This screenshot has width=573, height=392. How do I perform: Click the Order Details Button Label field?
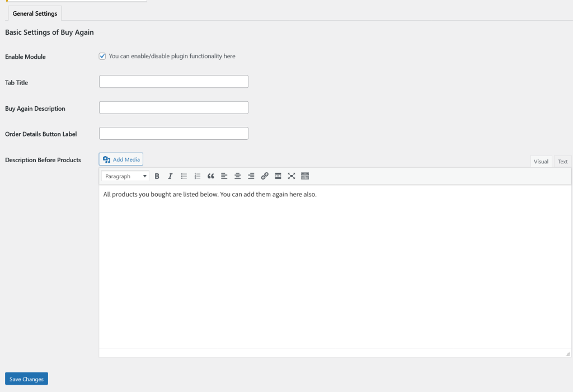173,134
